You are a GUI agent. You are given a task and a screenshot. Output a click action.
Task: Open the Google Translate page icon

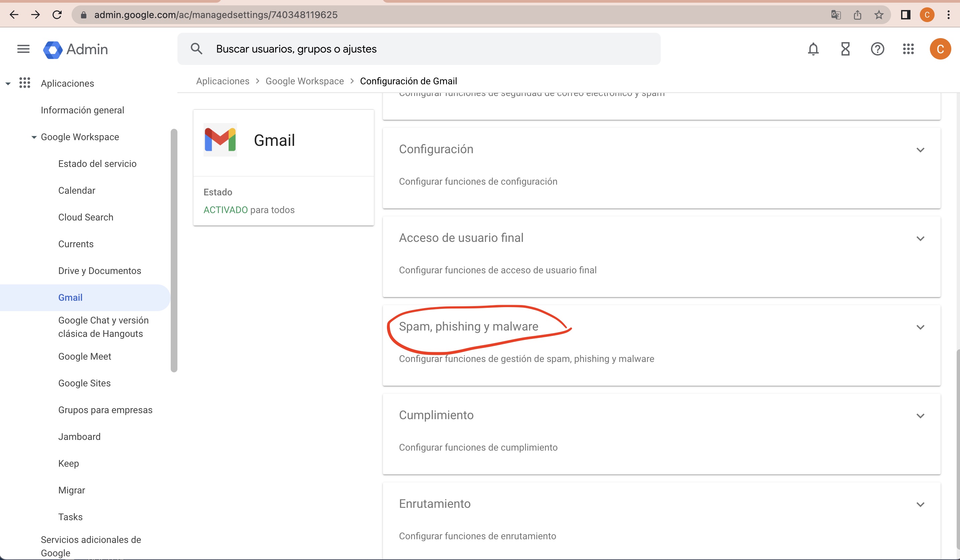(836, 15)
